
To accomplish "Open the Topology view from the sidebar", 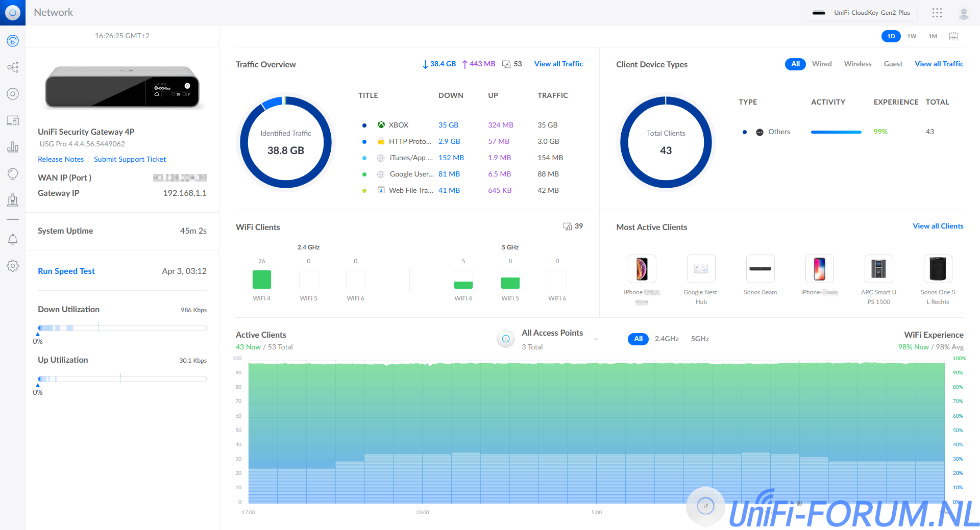I will tap(13, 67).
